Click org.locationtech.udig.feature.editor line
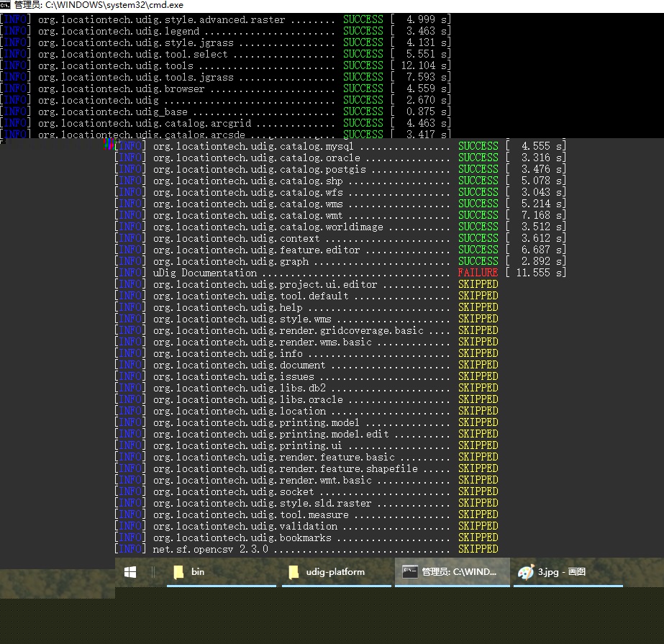Screen dimensions: 664x644 tap(340, 250)
